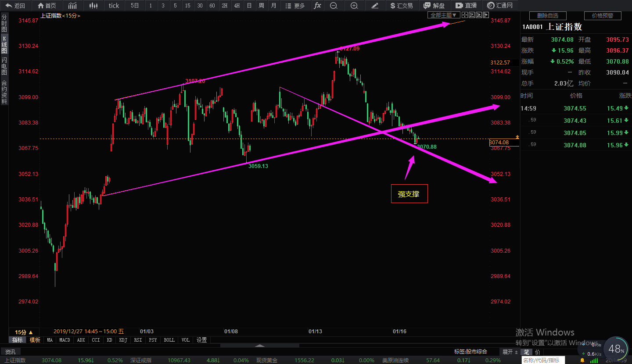Click the 标签:股市综合 label
This screenshot has height=364, width=632.
(x=470, y=352)
